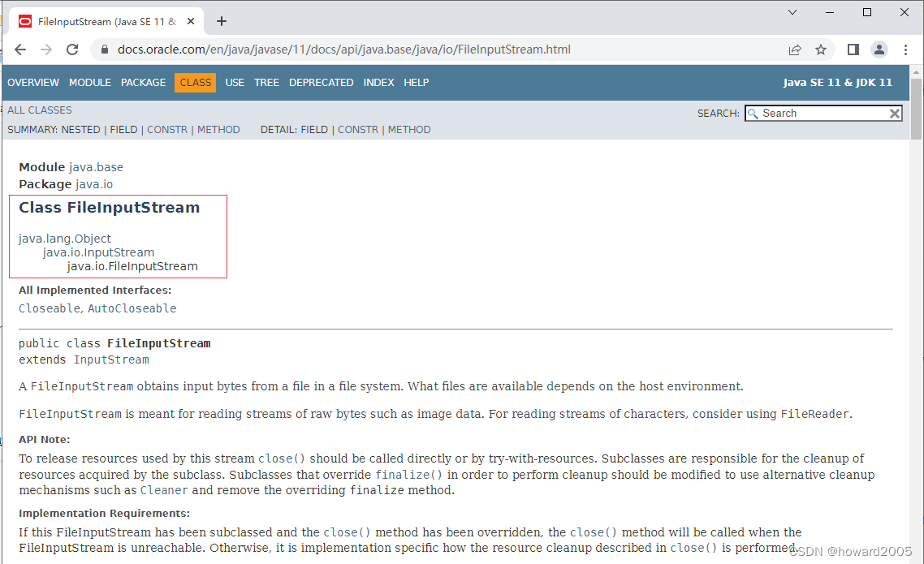This screenshot has height=564, width=924.
Task: Open the FileReader link
Action: coord(815,414)
